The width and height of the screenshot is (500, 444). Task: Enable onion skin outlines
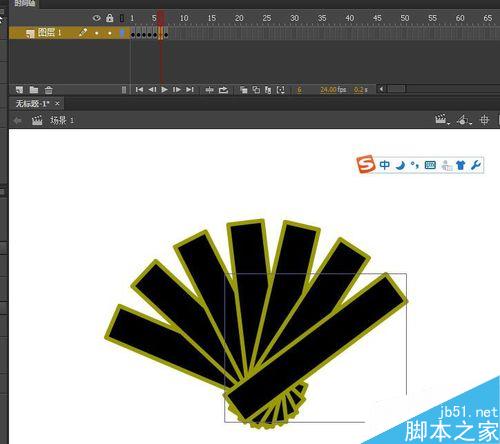pos(256,90)
